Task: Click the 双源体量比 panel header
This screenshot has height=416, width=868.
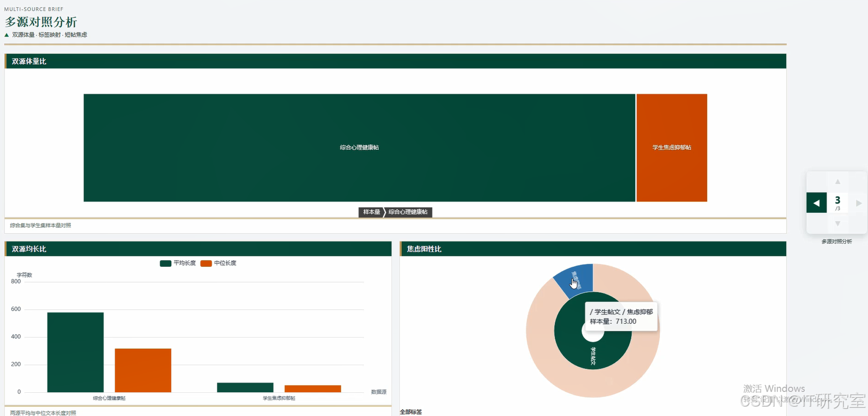Action: 395,61
